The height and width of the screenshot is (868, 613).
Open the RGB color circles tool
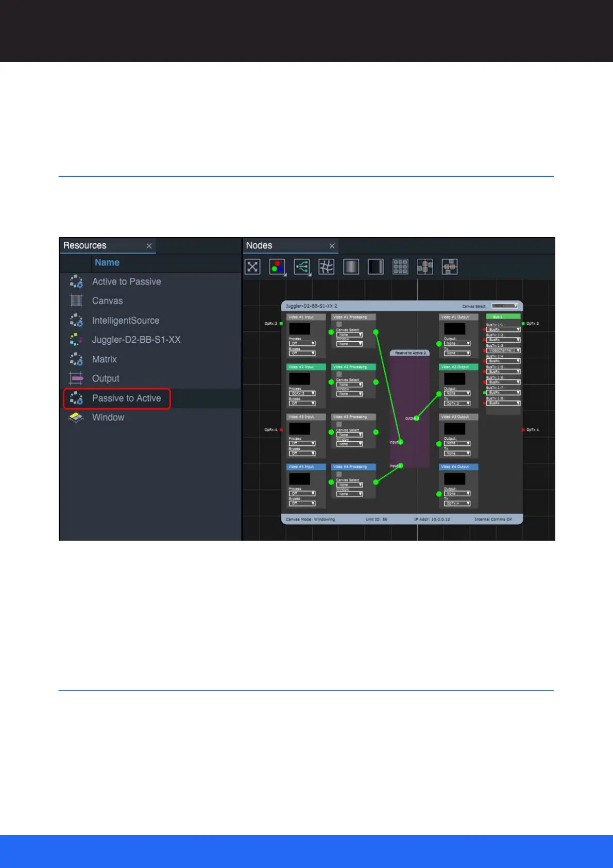(x=278, y=266)
